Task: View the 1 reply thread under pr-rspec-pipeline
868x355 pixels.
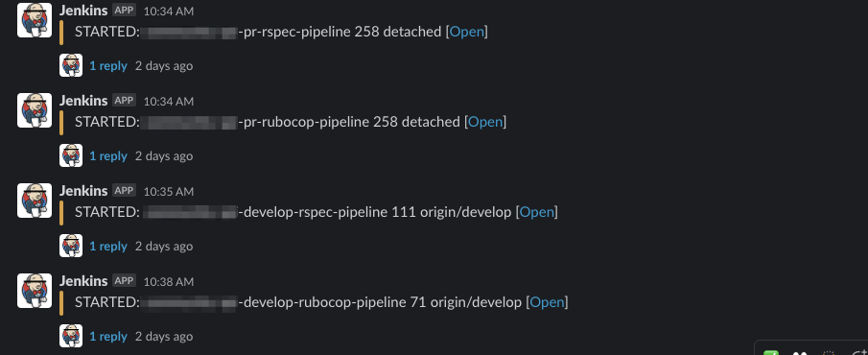Action: coord(108,66)
